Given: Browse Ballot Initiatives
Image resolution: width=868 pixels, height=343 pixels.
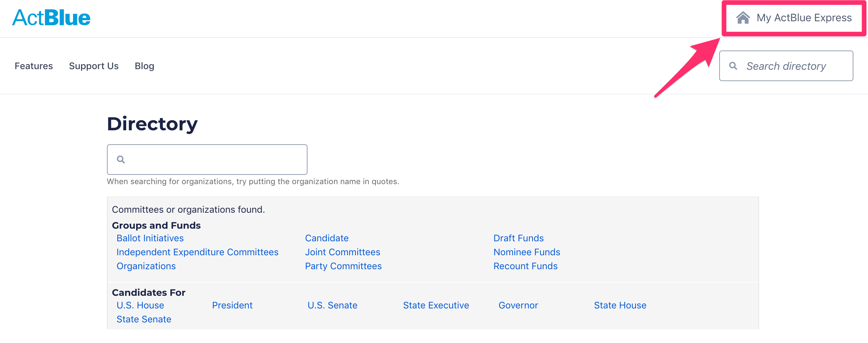Looking at the screenshot, I should [x=150, y=238].
